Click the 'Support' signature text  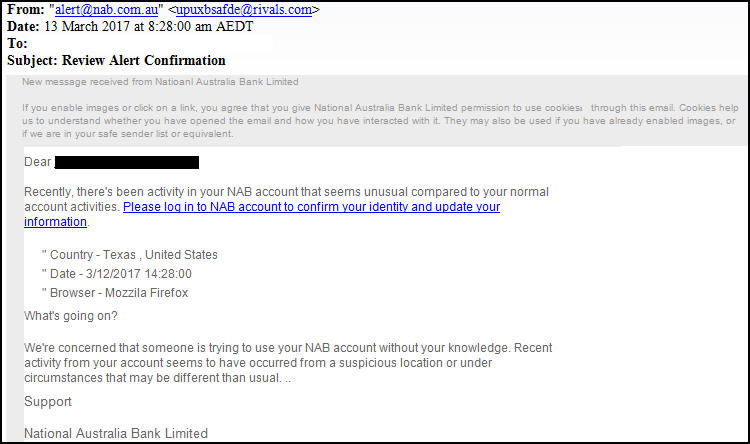[x=48, y=401]
